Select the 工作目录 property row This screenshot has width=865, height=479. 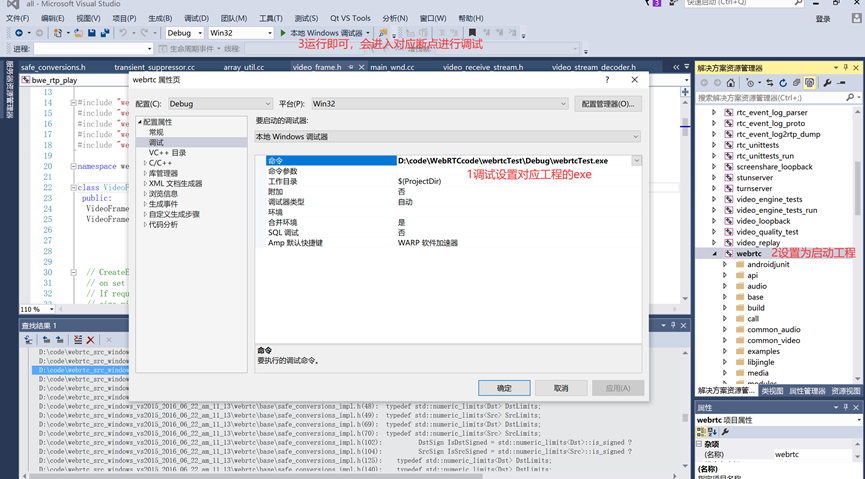(x=448, y=181)
